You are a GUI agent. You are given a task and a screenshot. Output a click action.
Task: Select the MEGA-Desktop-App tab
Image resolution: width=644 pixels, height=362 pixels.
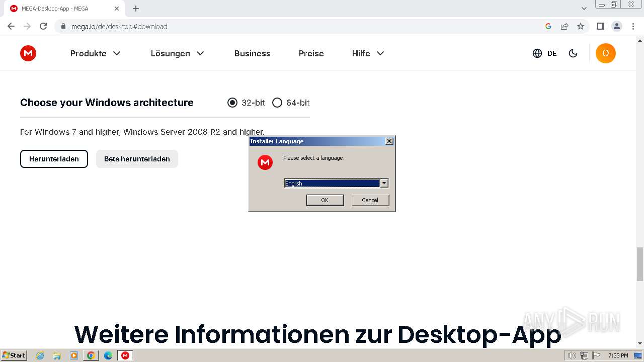[x=64, y=9]
